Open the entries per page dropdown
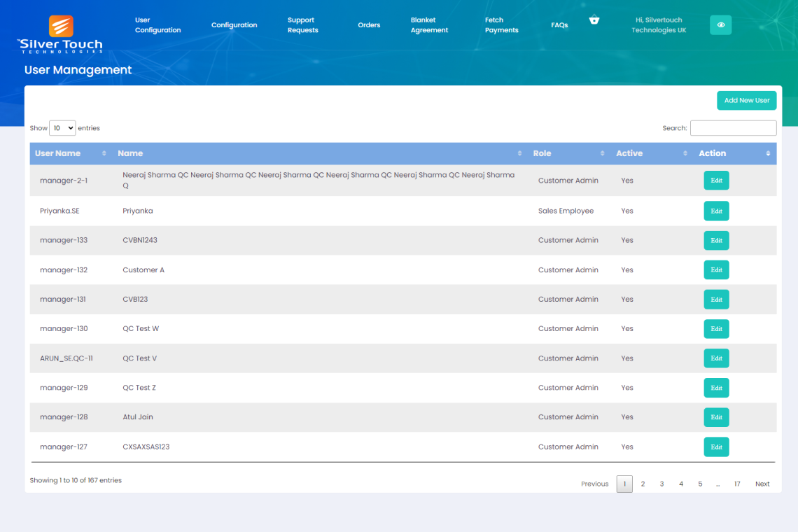The image size is (798, 532). pyautogui.click(x=62, y=128)
